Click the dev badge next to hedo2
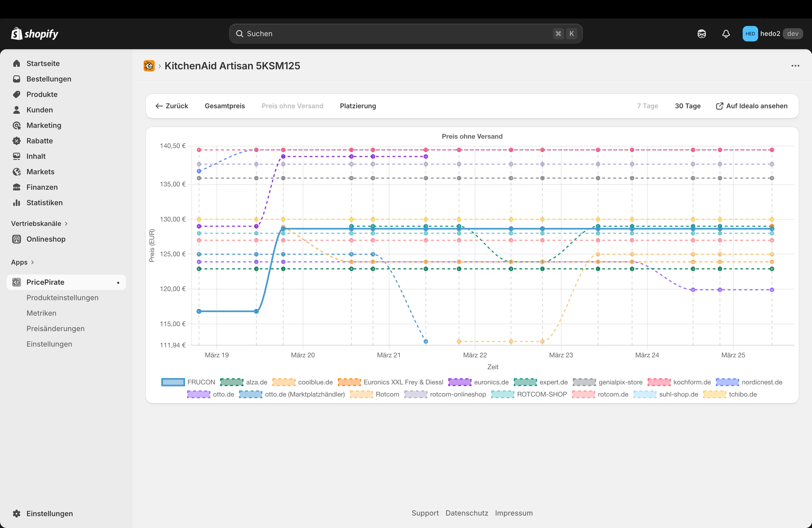The width and height of the screenshot is (812, 528). click(x=793, y=34)
